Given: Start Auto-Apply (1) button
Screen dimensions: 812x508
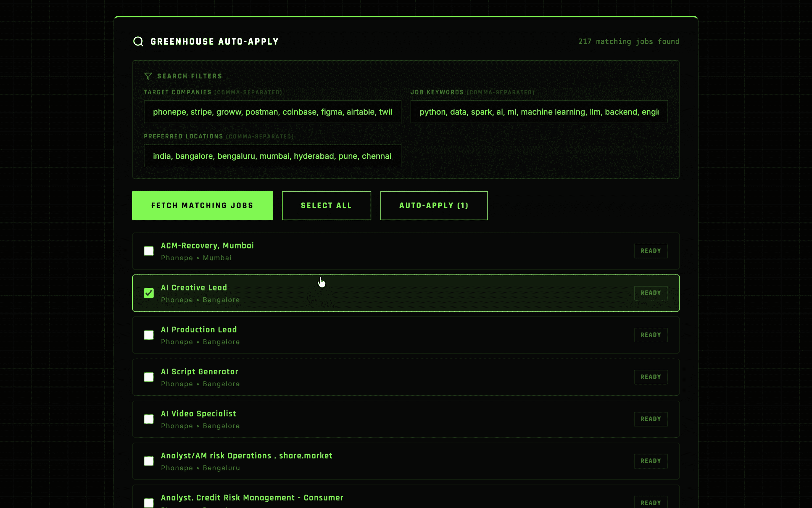Looking at the screenshot, I should (434, 206).
